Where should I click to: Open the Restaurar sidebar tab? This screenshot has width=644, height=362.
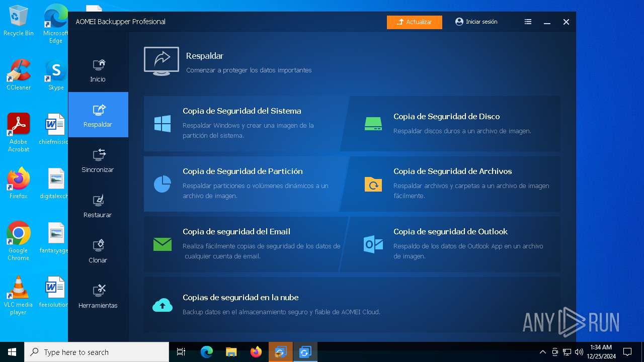(98, 205)
